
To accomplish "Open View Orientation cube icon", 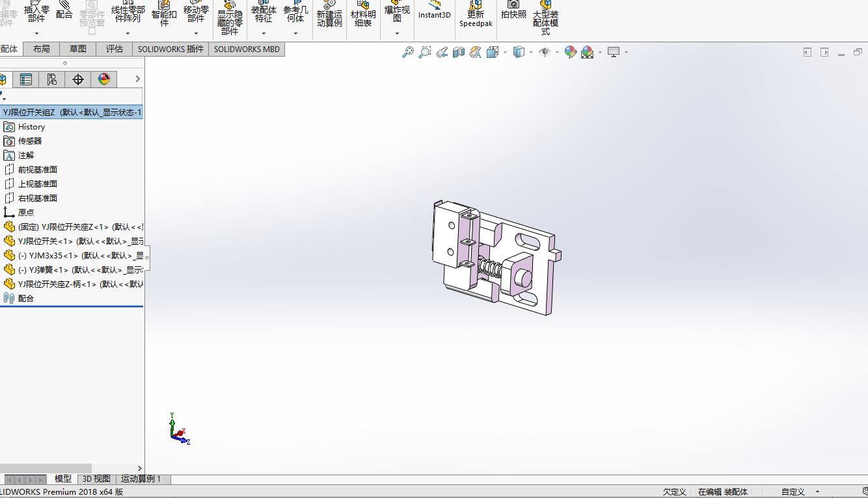I will coord(493,52).
